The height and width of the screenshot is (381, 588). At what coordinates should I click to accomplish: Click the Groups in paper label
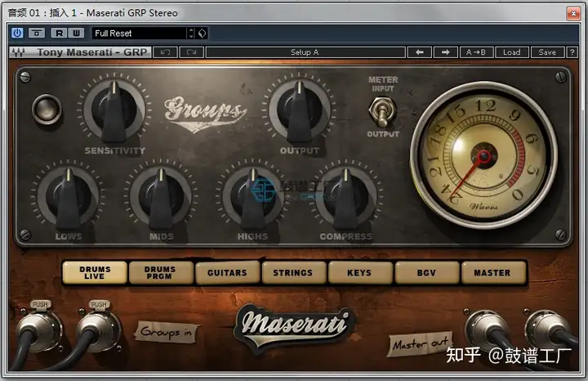pyautogui.click(x=167, y=332)
